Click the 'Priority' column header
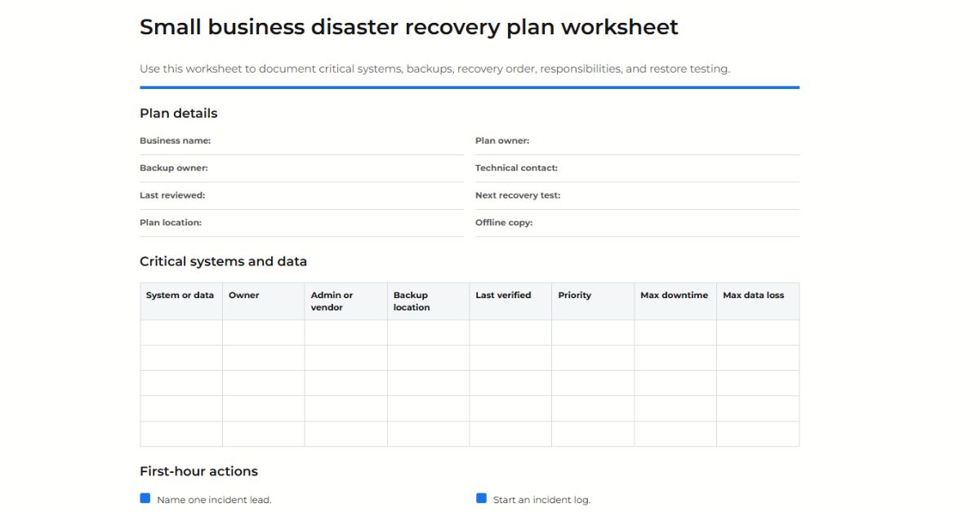Viewport: 980px width, 513px height. (x=593, y=301)
